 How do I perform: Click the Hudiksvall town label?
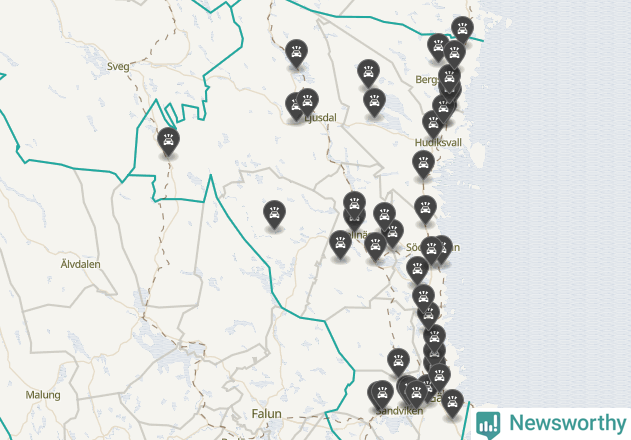point(438,143)
